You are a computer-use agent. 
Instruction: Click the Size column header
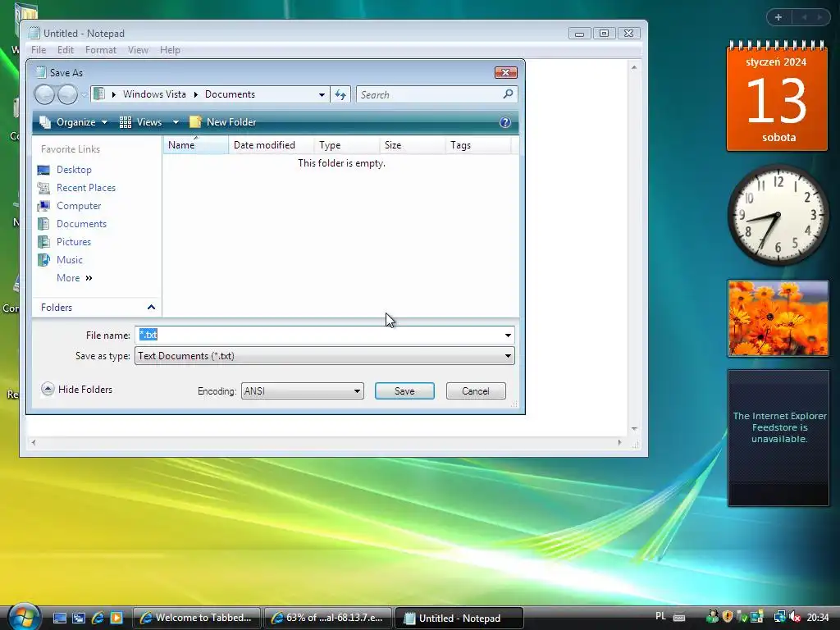pos(413,145)
